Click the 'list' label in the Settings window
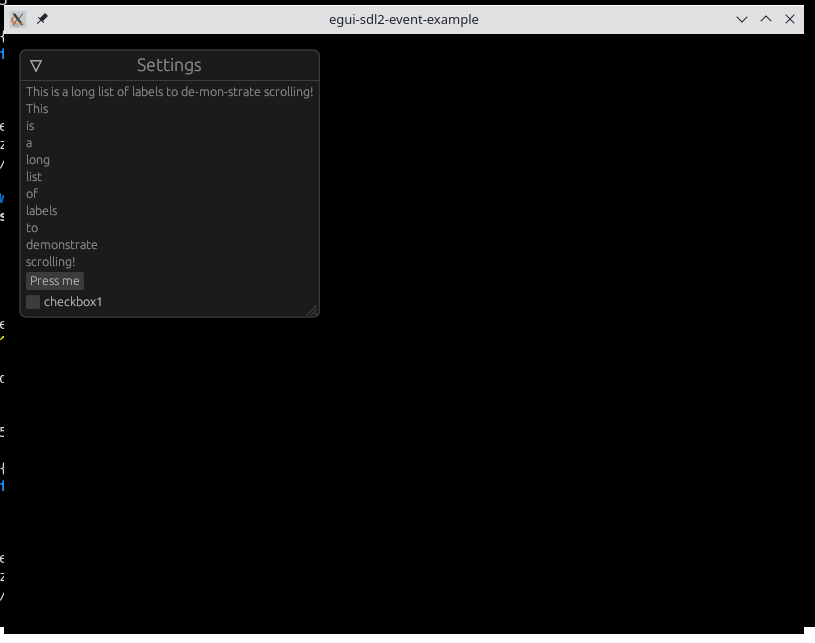815x643 pixels. (x=34, y=176)
